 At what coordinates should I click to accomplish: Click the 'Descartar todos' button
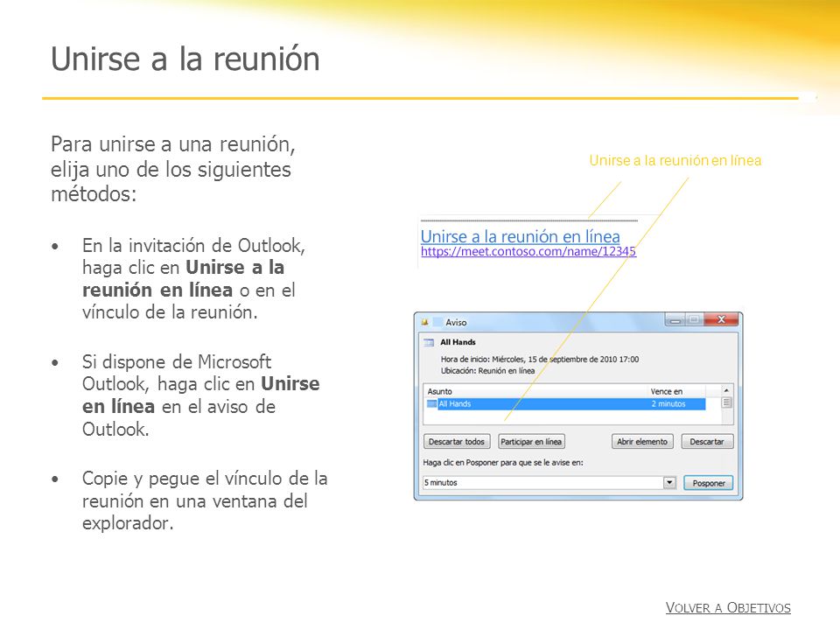click(x=457, y=441)
